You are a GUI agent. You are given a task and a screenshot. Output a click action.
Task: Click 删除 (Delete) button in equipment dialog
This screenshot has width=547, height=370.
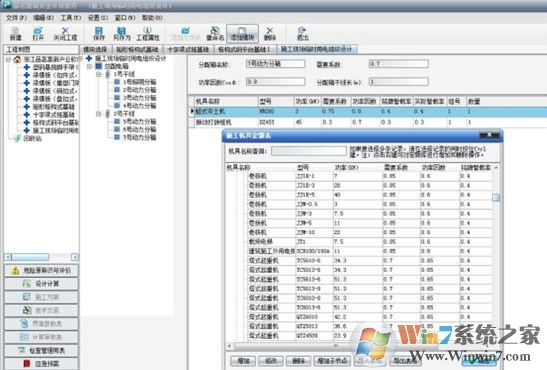[x=299, y=361]
